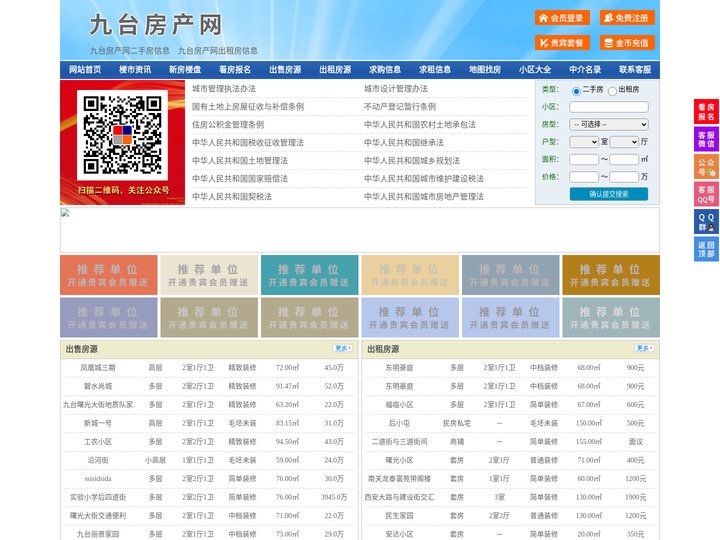Open the 金币充值 coin recharge button
The width and height of the screenshot is (720, 540).
[627, 43]
